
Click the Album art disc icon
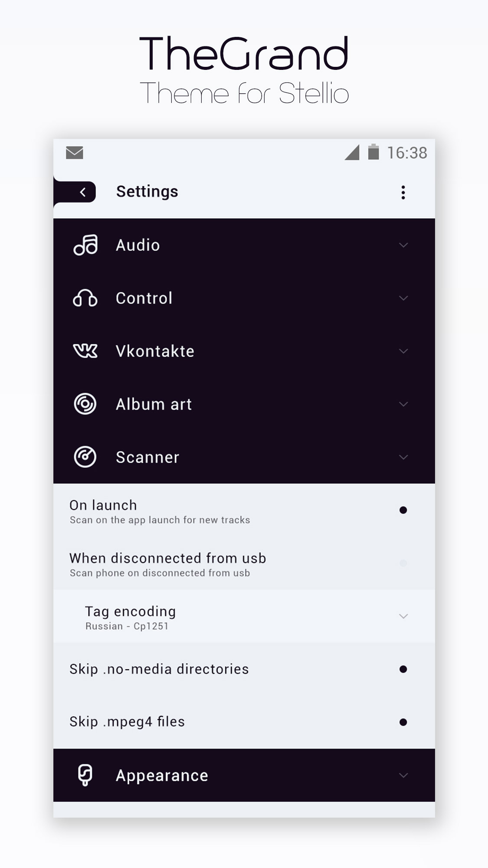[x=85, y=404]
